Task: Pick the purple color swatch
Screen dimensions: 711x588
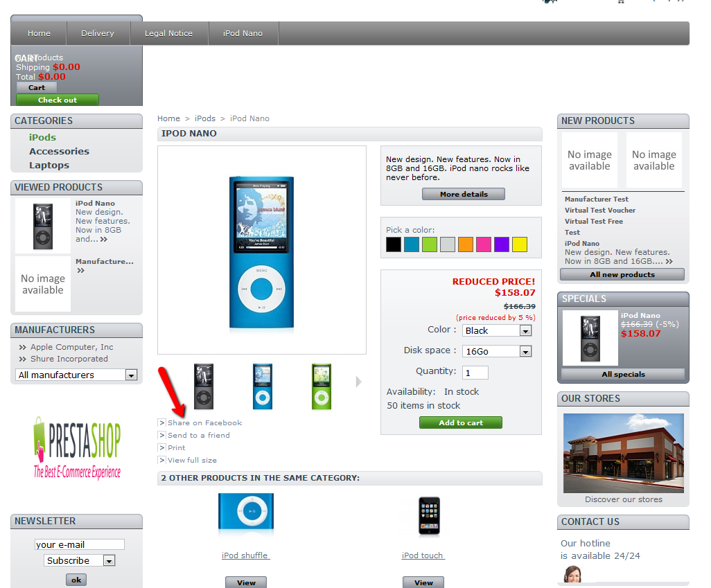Action: (502, 244)
